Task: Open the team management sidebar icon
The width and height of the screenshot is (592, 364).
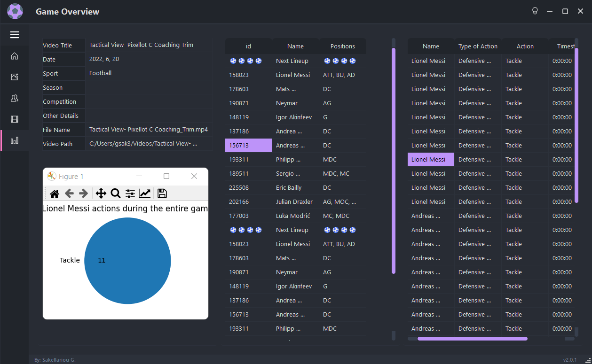Action: (14, 98)
